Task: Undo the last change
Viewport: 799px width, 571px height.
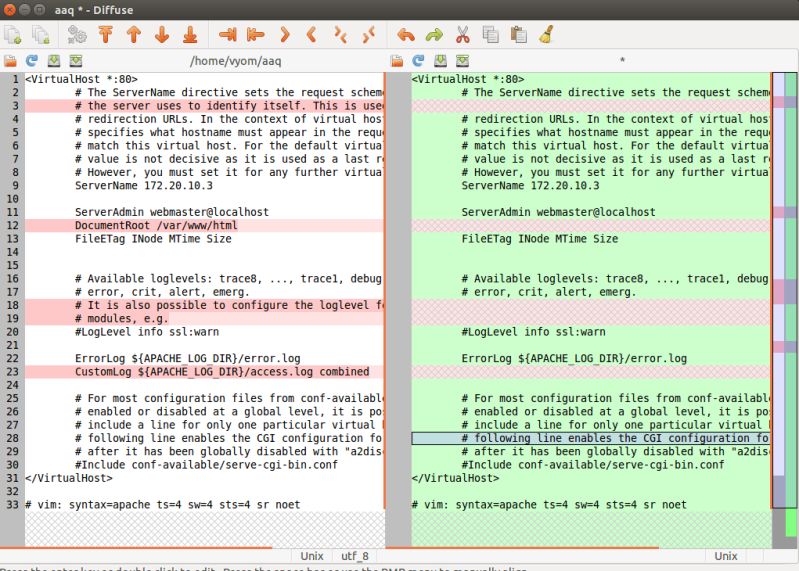Action: pyautogui.click(x=406, y=35)
